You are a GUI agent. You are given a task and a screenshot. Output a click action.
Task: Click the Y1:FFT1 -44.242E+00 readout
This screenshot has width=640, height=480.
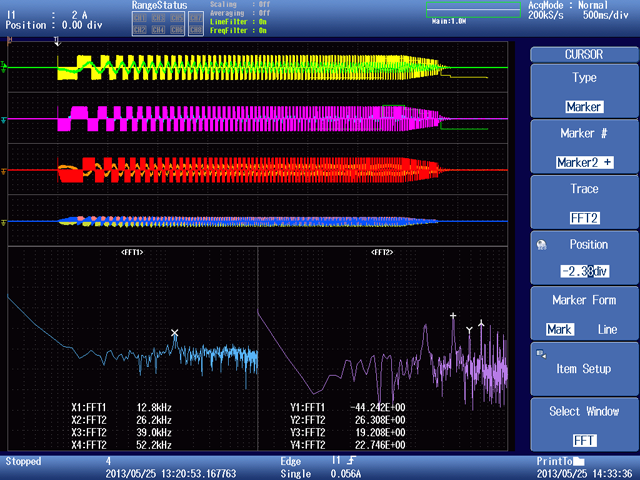click(348, 407)
